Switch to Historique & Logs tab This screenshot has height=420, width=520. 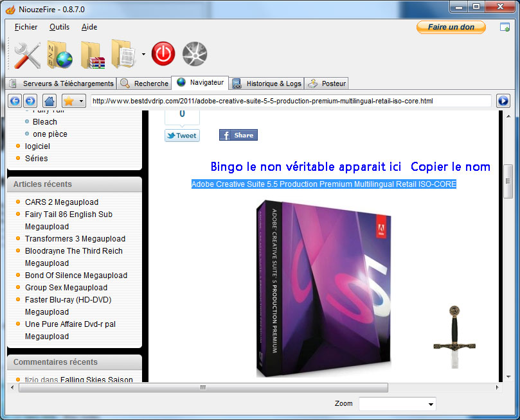(267, 83)
